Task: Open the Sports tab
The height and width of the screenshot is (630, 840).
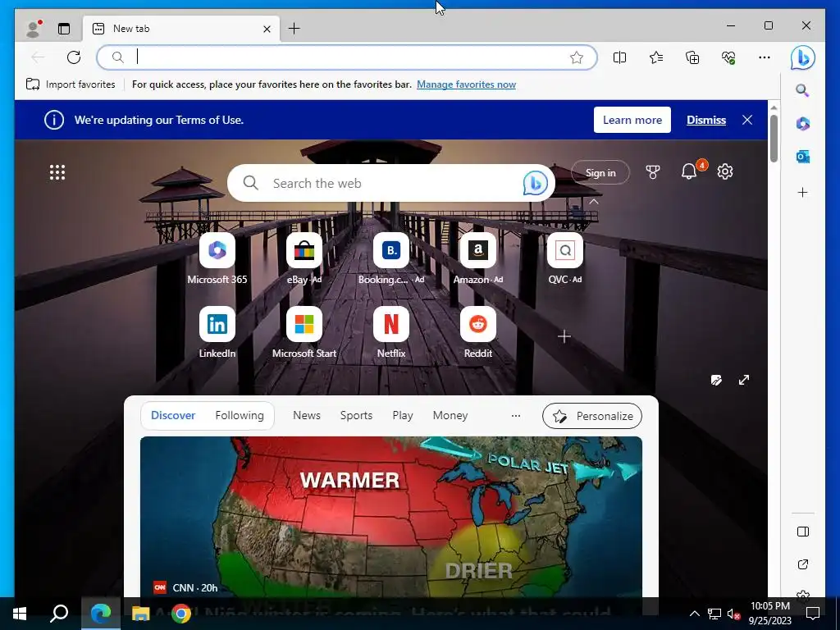Action: tap(356, 415)
